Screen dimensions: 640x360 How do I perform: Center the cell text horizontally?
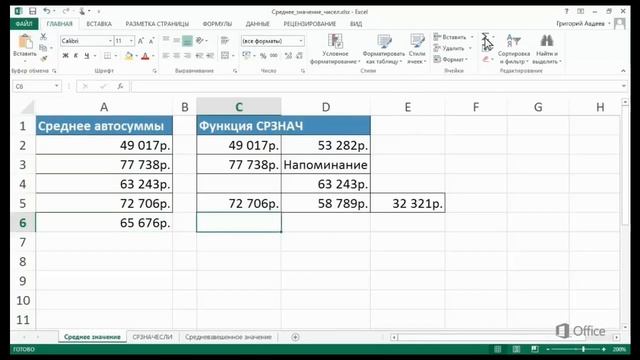click(x=176, y=56)
